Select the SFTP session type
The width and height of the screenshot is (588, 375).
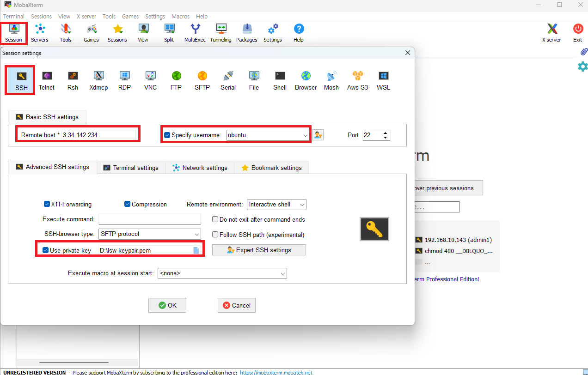[x=202, y=80]
